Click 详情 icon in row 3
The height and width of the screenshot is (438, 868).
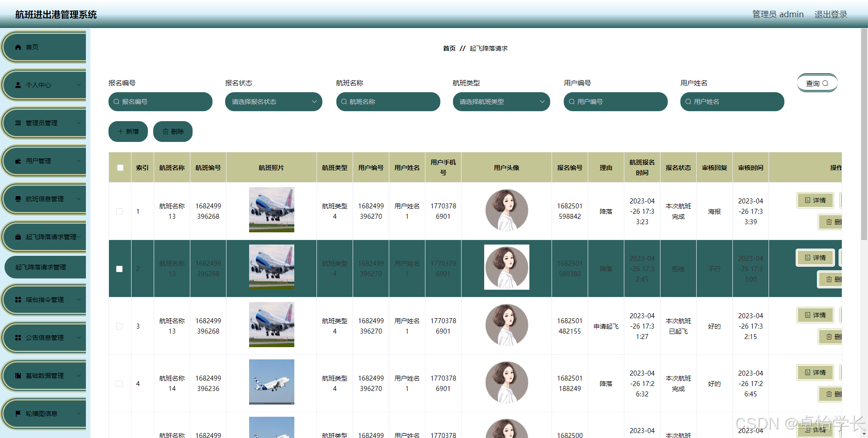click(x=807, y=315)
